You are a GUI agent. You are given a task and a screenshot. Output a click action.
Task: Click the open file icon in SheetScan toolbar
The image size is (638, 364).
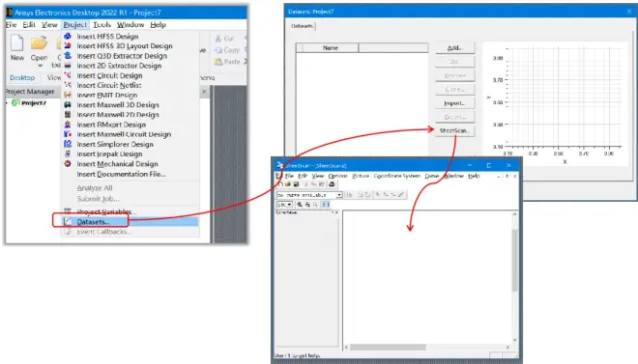(x=288, y=184)
